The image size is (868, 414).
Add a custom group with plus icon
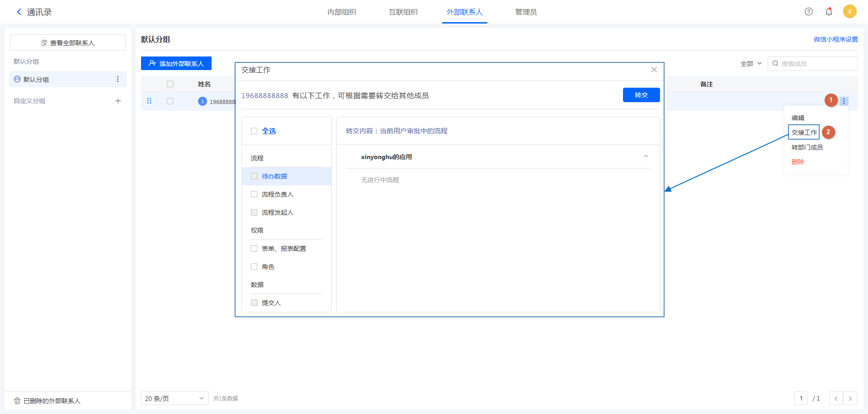pyautogui.click(x=118, y=101)
